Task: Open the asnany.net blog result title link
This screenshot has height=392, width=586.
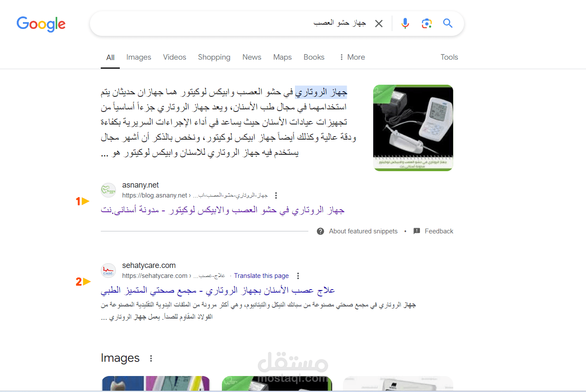Action: [x=223, y=210]
